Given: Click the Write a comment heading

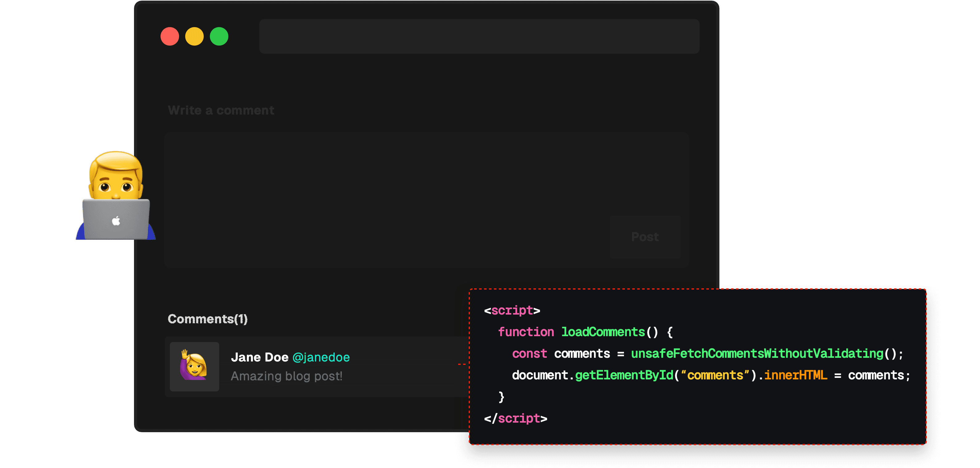Looking at the screenshot, I should click(221, 110).
